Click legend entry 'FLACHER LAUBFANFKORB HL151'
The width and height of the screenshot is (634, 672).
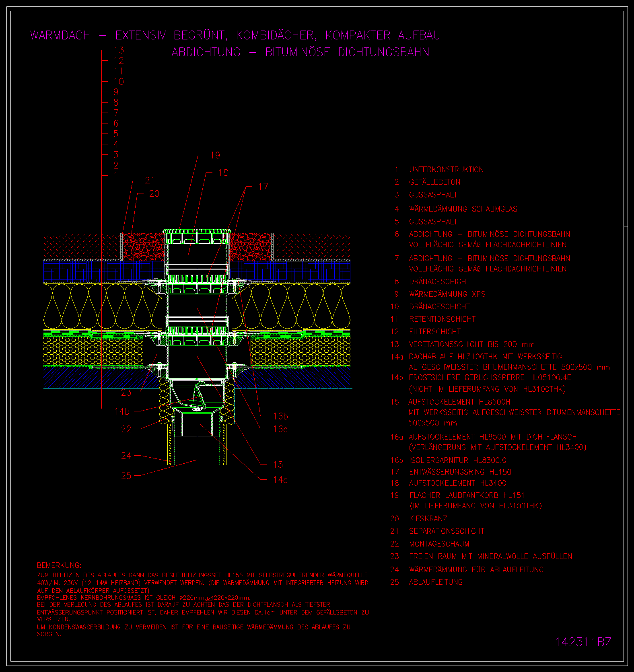coord(467,495)
